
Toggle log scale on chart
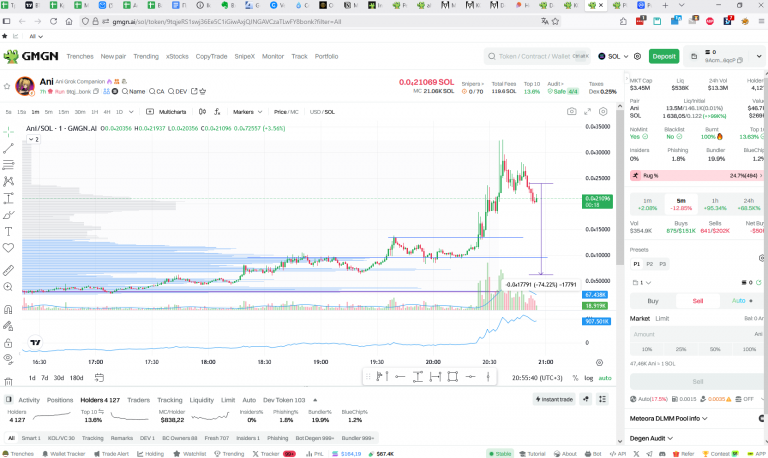(x=589, y=378)
